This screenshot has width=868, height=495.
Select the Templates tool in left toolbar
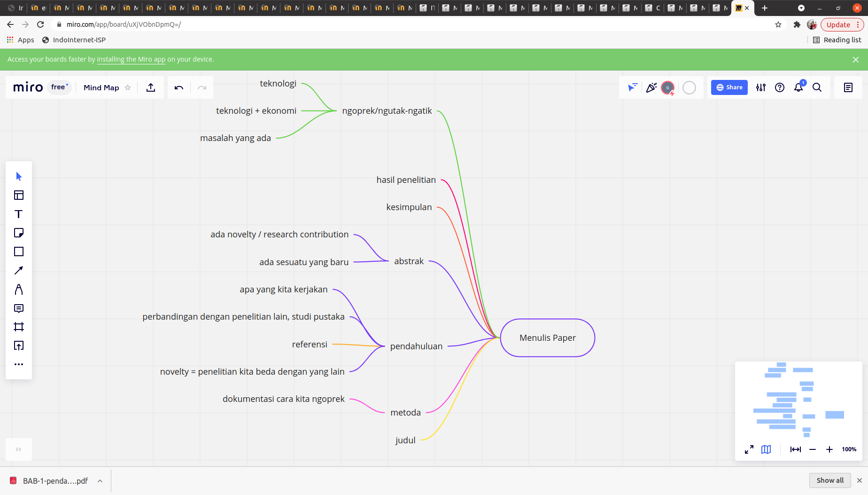[19, 195]
